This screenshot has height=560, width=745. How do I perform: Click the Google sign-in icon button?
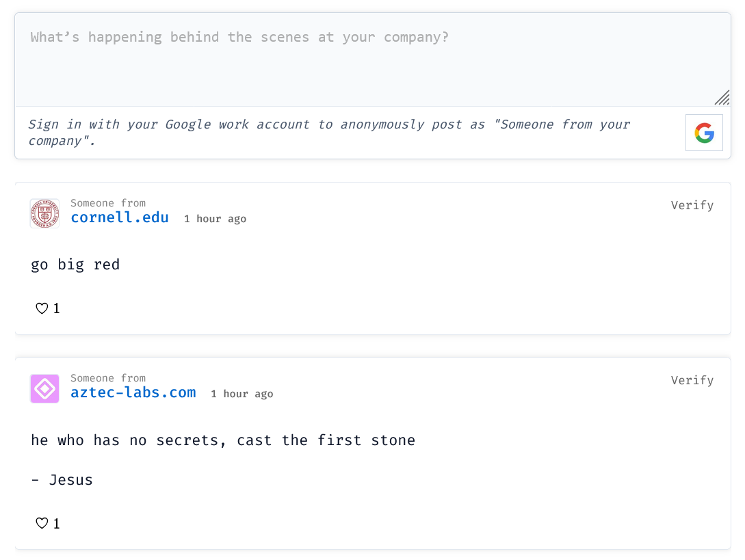point(704,133)
